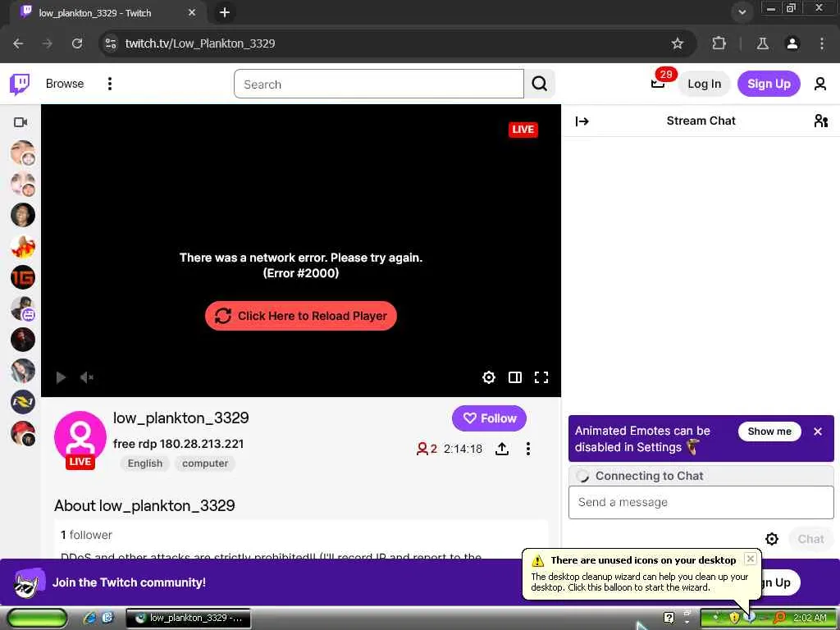Screen dimensions: 840x630
Task: Click the Sign Up button in header
Action: point(769,84)
